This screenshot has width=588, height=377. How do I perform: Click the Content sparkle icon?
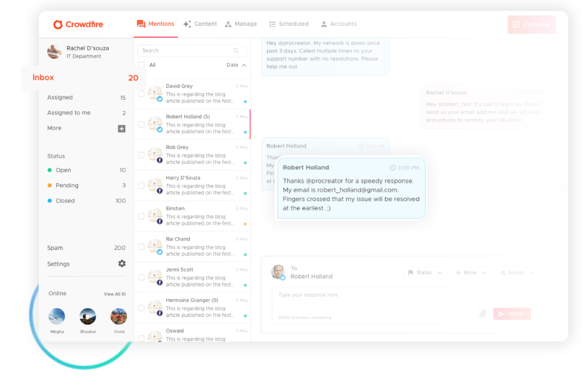[187, 24]
